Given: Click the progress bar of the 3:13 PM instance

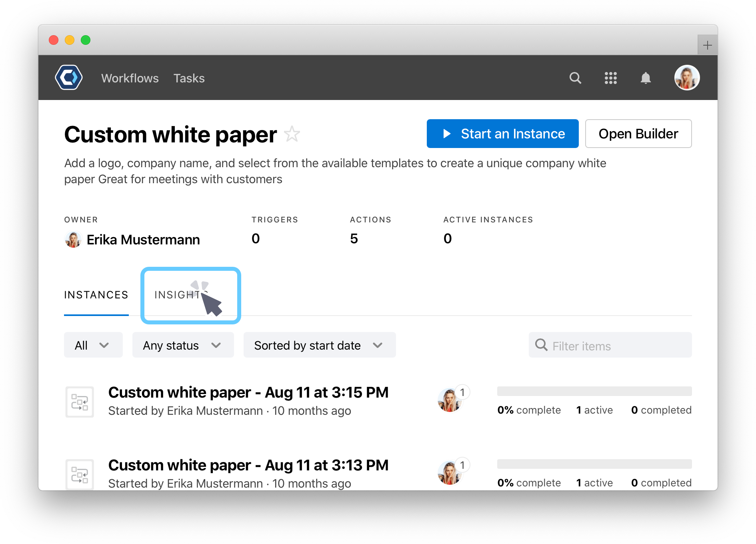Looking at the screenshot, I should [594, 464].
